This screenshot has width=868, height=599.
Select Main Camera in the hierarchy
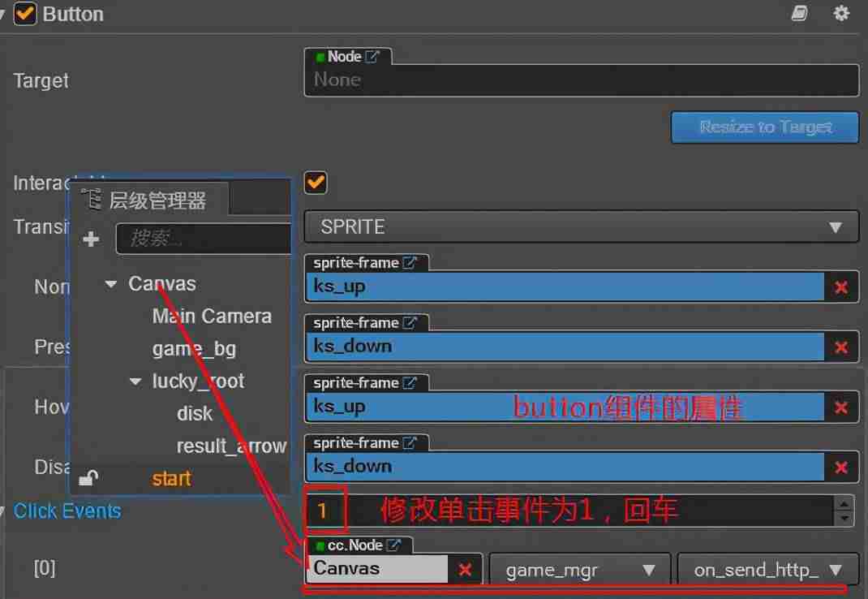coord(212,317)
